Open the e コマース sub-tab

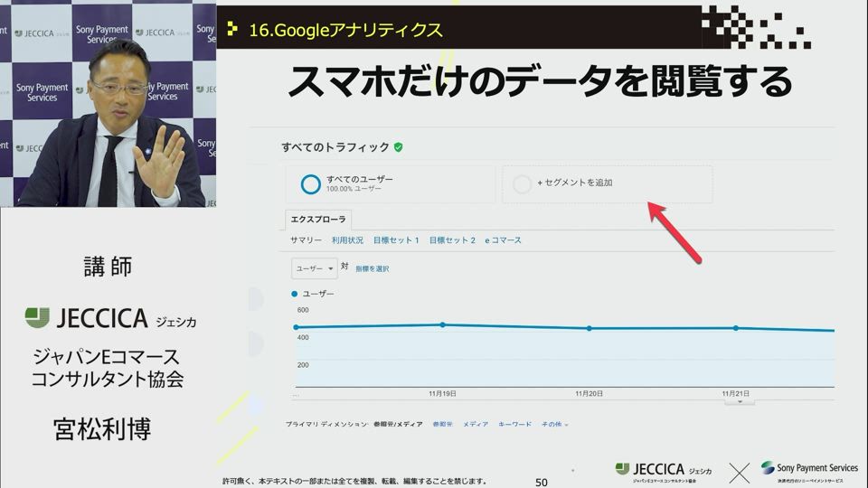pos(503,240)
